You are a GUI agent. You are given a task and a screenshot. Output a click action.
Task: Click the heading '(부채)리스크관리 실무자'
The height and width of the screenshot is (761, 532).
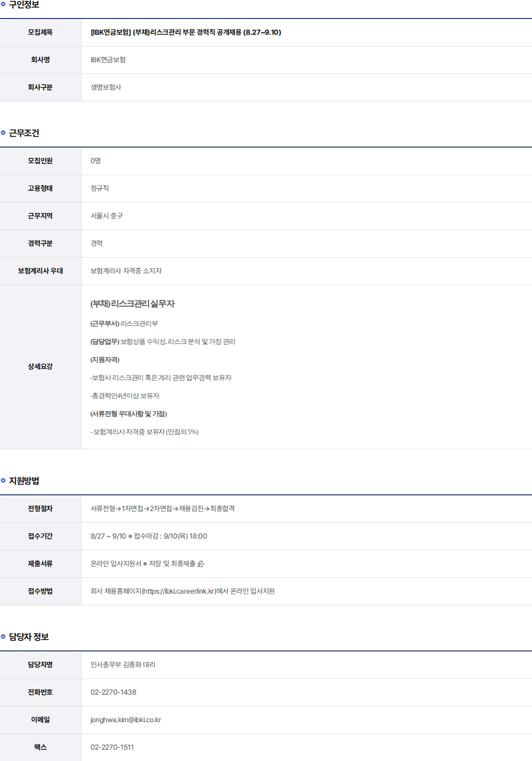click(x=133, y=304)
